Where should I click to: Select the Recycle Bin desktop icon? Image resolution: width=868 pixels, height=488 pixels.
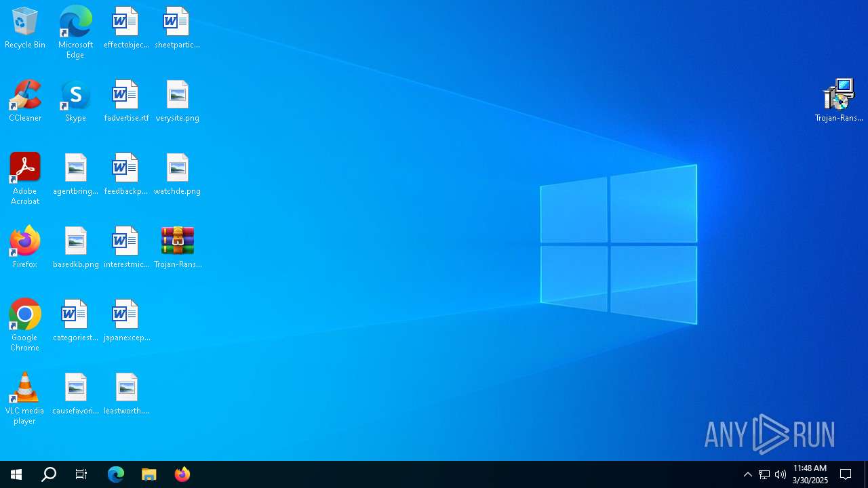25,28
